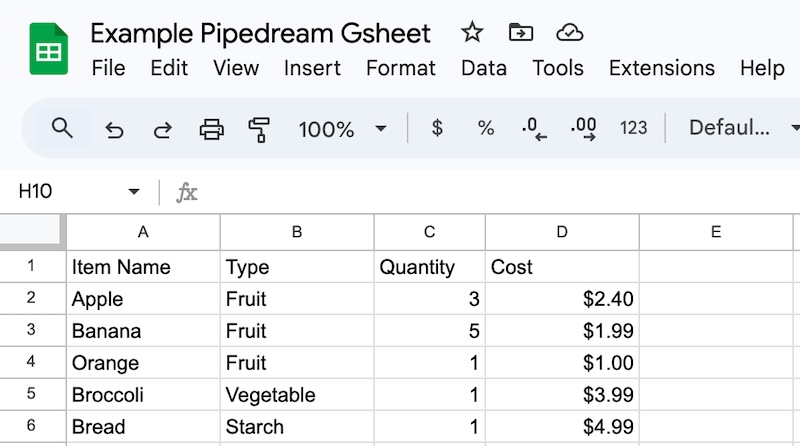Open the Extensions menu

[x=662, y=68]
